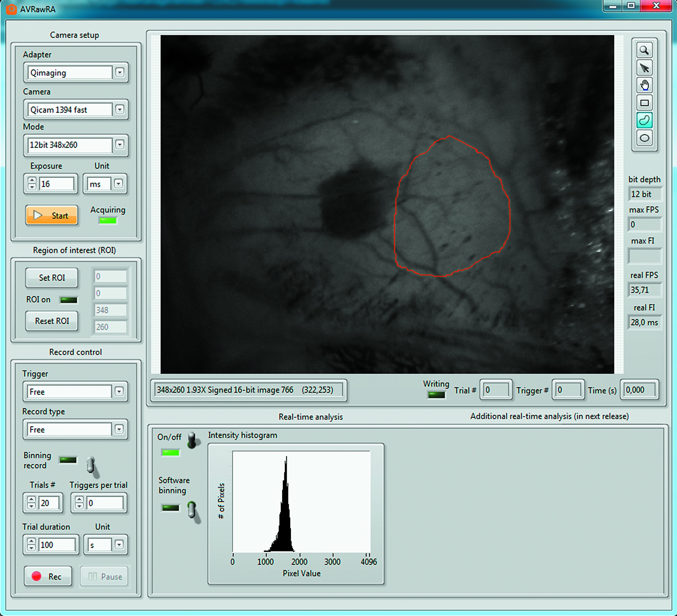Increment the Exposure value stepper

(x=32, y=180)
